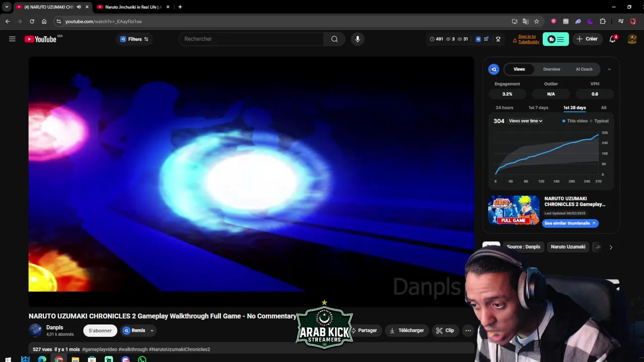This screenshot has width=644, height=362.
Task: Open the notifications bell
Action: pyautogui.click(x=612, y=39)
